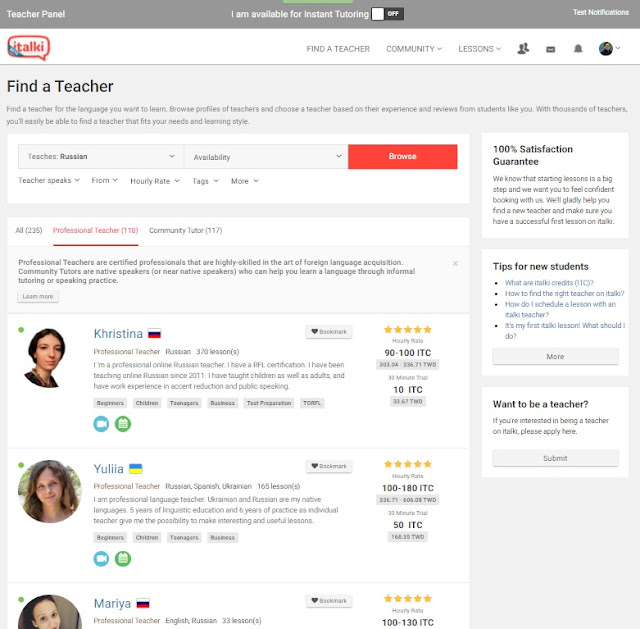This screenshot has width=640, height=629.
Task: Open 'What are italki credits (ITC)?' link
Action: pos(549,282)
